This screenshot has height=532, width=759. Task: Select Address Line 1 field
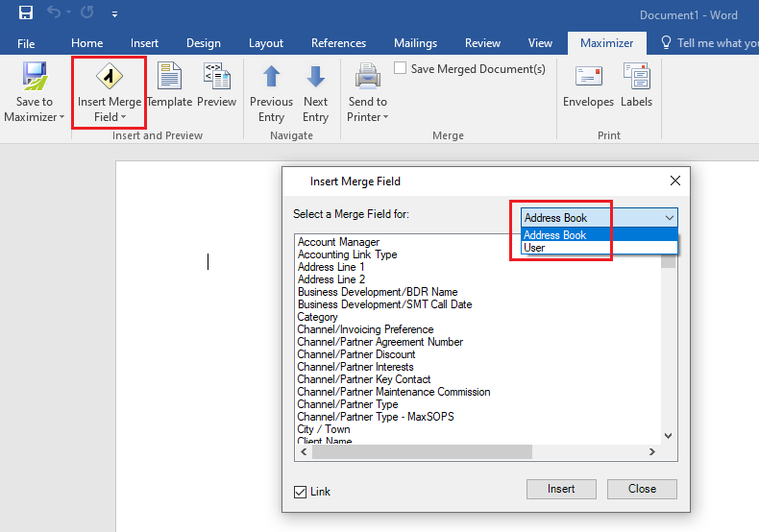(331, 267)
